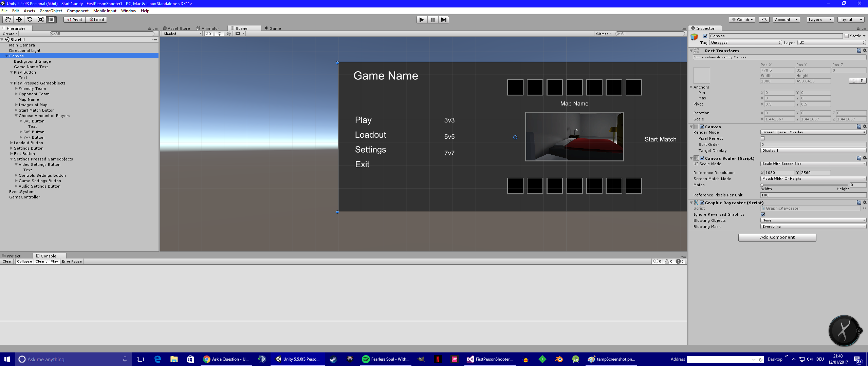The width and height of the screenshot is (868, 366).
Task: Switch to the Game tab
Action: coord(273,28)
